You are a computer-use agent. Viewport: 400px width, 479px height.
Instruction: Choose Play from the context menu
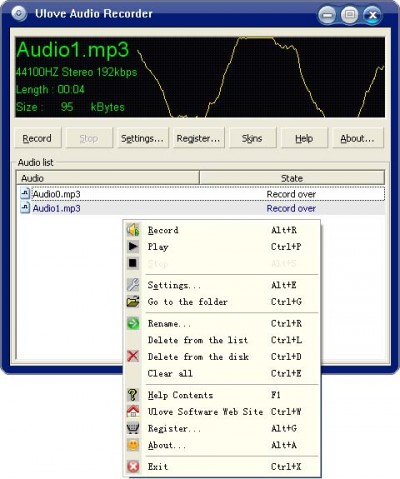(222, 247)
